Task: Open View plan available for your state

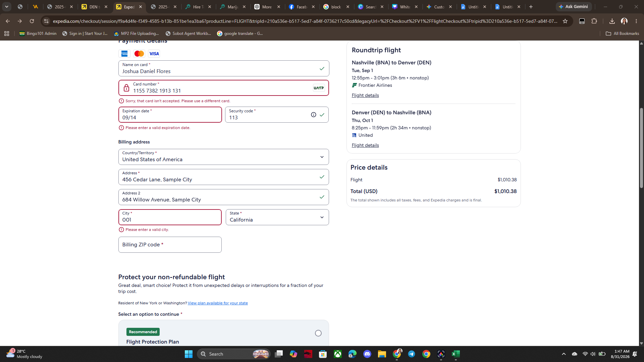Action: tap(218, 303)
